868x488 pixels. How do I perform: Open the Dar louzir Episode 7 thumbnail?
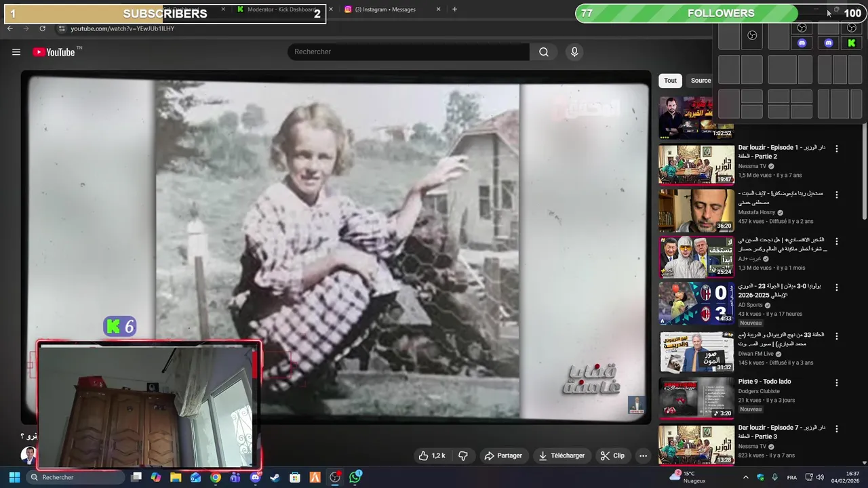(696, 445)
